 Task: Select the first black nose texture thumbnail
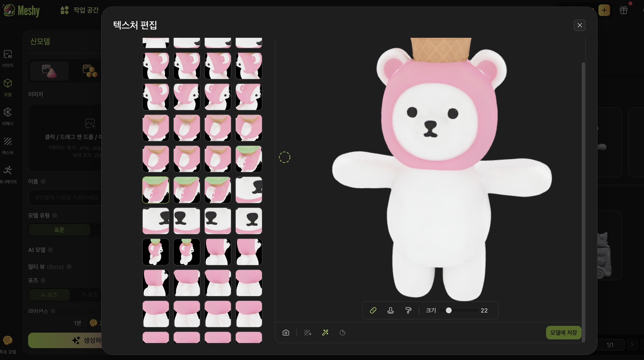point(249,190)
